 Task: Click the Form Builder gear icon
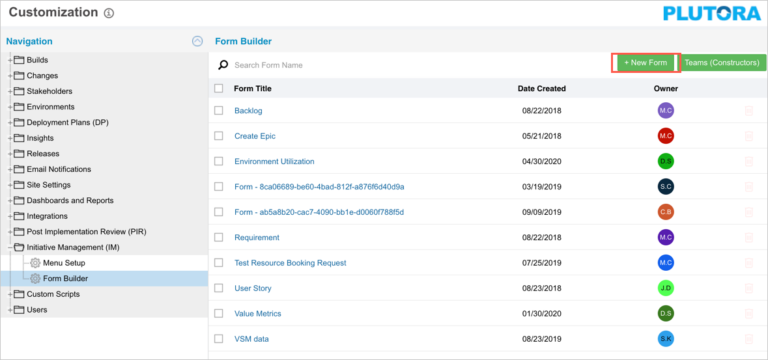pyautogui.click(x=35, y=279)
